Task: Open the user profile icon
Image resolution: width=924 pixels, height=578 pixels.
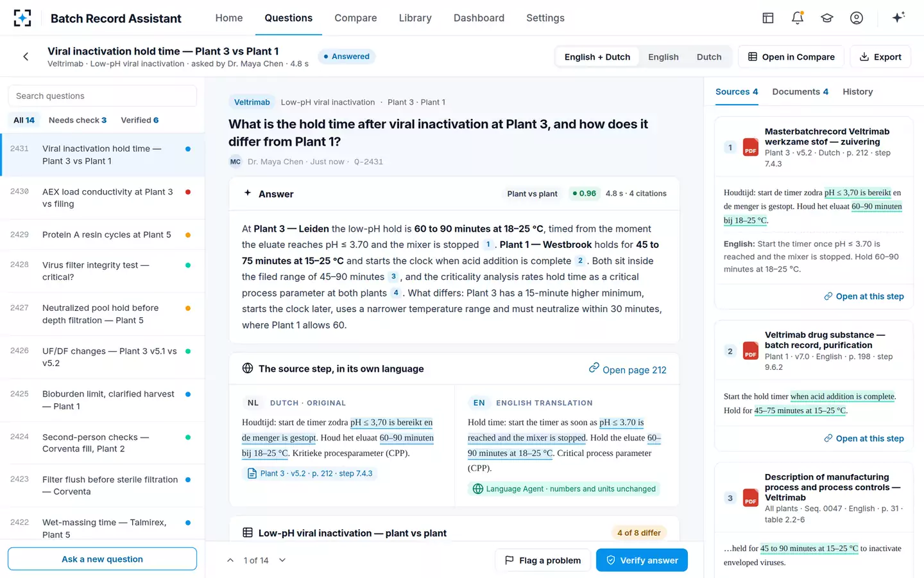Action: pyautogui.click(x=857, y=18)
